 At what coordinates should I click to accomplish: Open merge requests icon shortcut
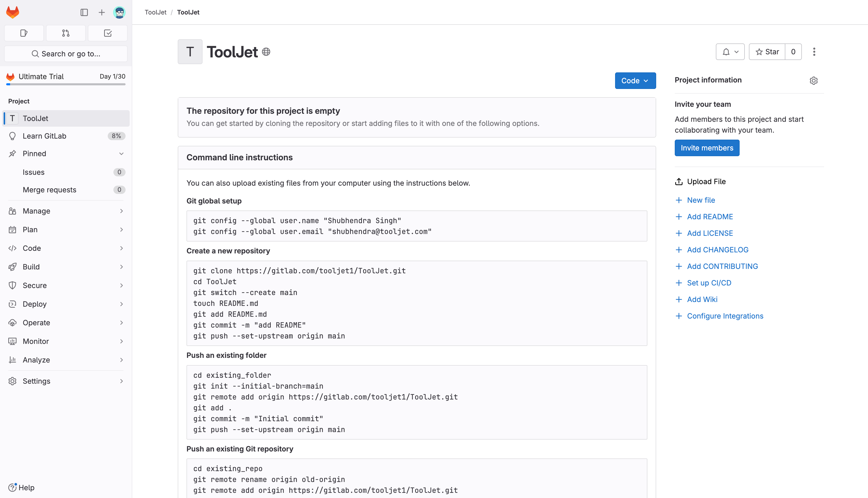tap(66, 33)
